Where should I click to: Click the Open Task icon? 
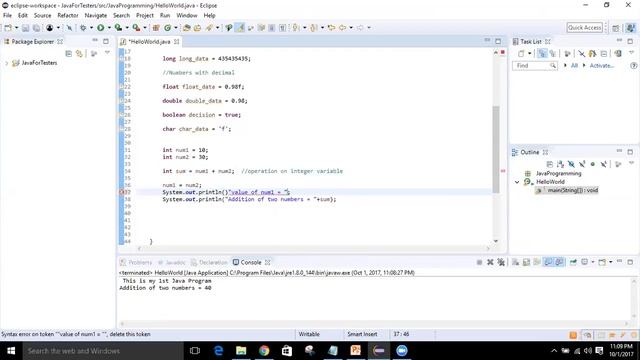[x=198, y=28]
